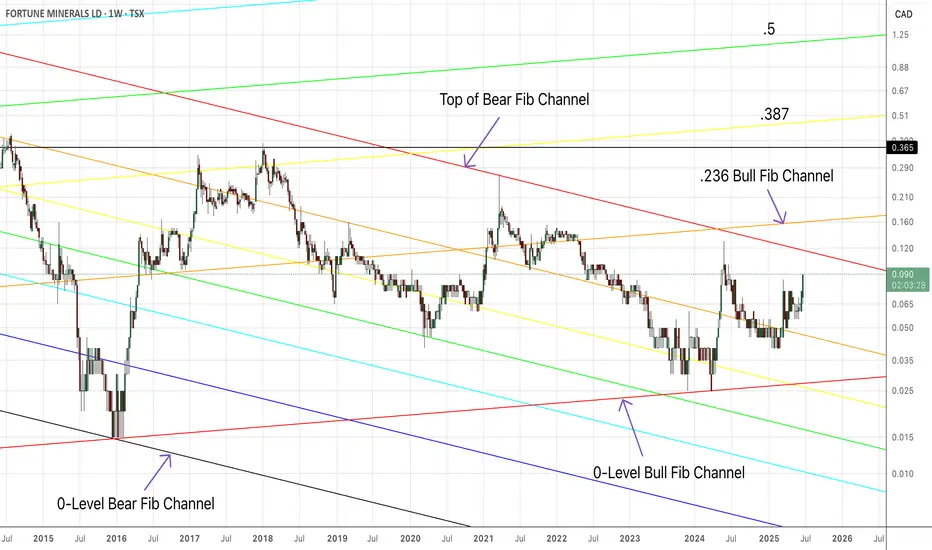Click the 0.290 price axis label
Viewport: 932px width, 550px height.
coord(902,168)
